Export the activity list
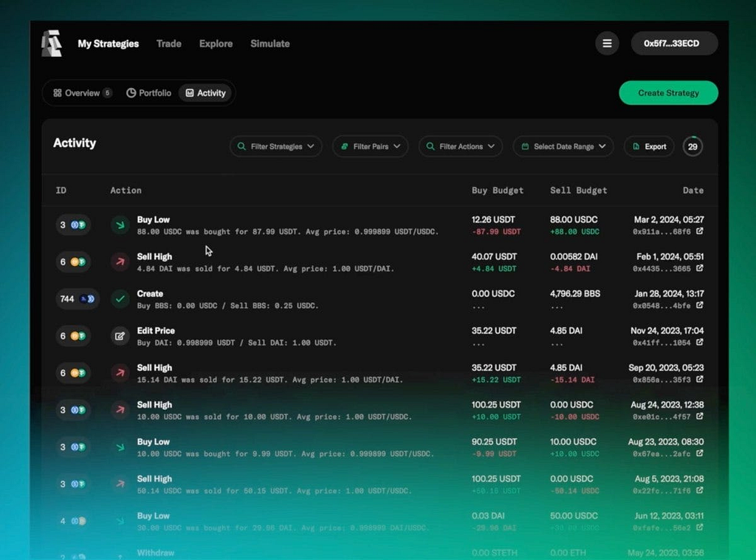This screenshot has width=756, height=560. click(649, 146)
